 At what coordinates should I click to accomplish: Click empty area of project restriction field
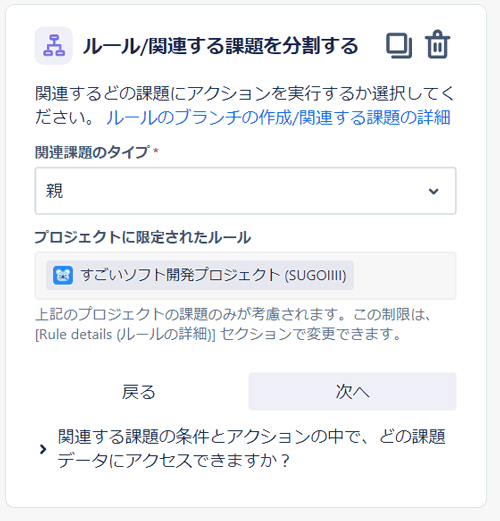[x=404, y=276]
